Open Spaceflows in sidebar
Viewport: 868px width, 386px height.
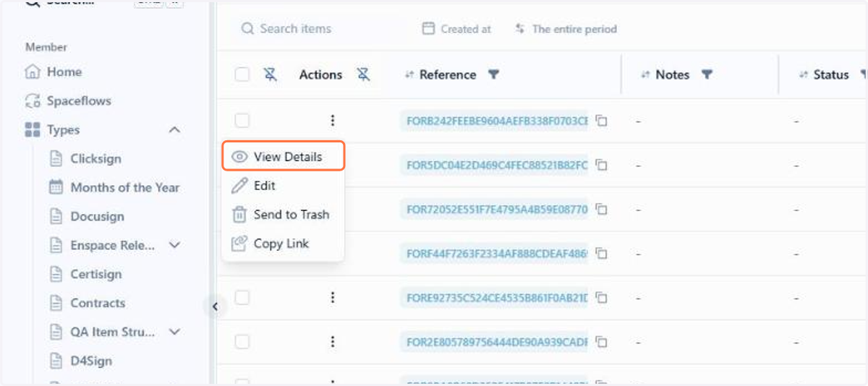[x=68, y=101]
